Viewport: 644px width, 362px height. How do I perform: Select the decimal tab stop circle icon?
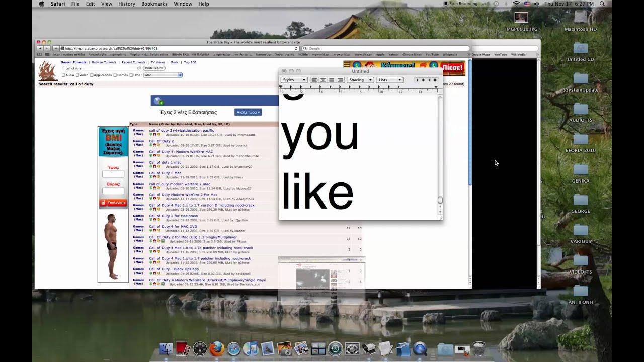pos(435,80)
